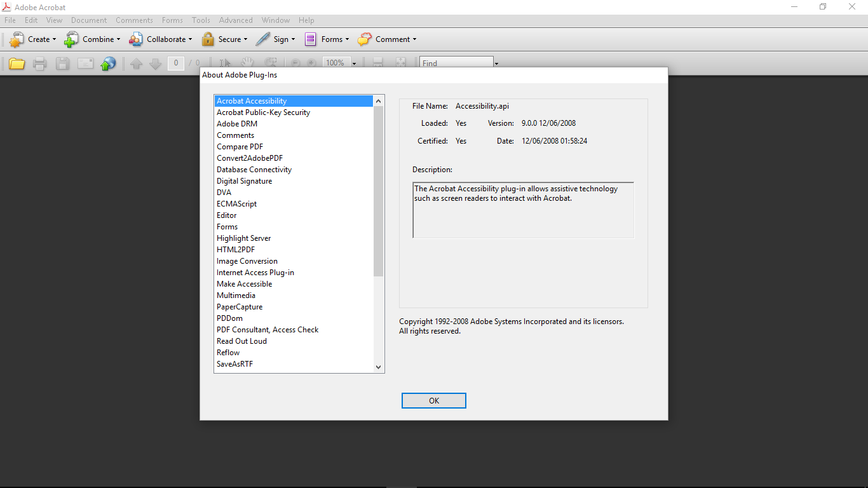This screenshot has width=868, height=488.
Task: Choose the Read Out Loud plug-in
Action: pyautogui.click(x=294, y=341)
